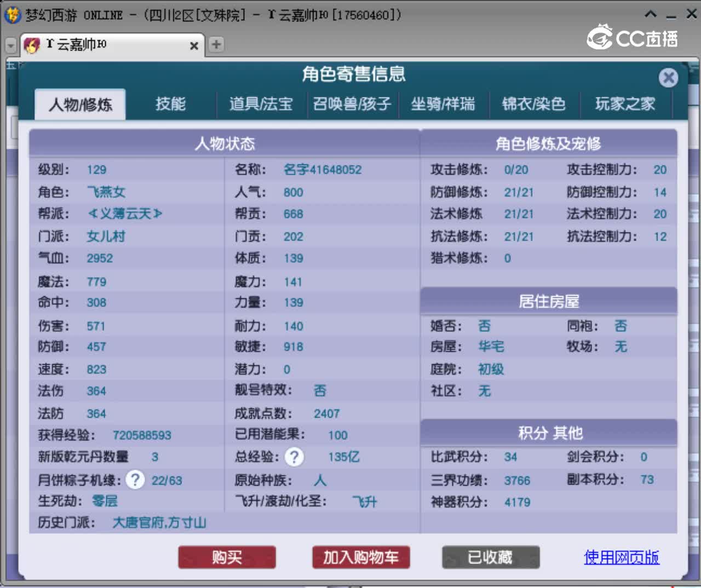Click the 梦幻西游 app icon in title bar
Screen dimensions: 701x588
pos(12,14)
